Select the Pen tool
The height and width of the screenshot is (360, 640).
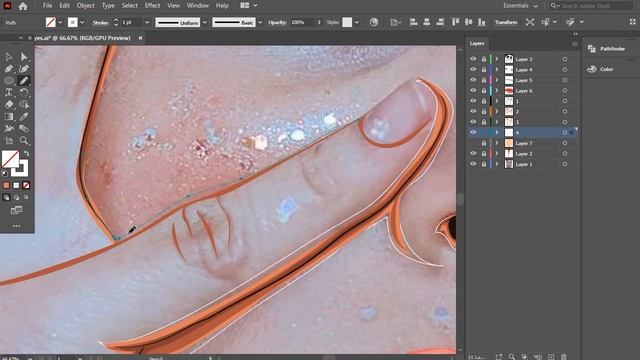(9, 69)
